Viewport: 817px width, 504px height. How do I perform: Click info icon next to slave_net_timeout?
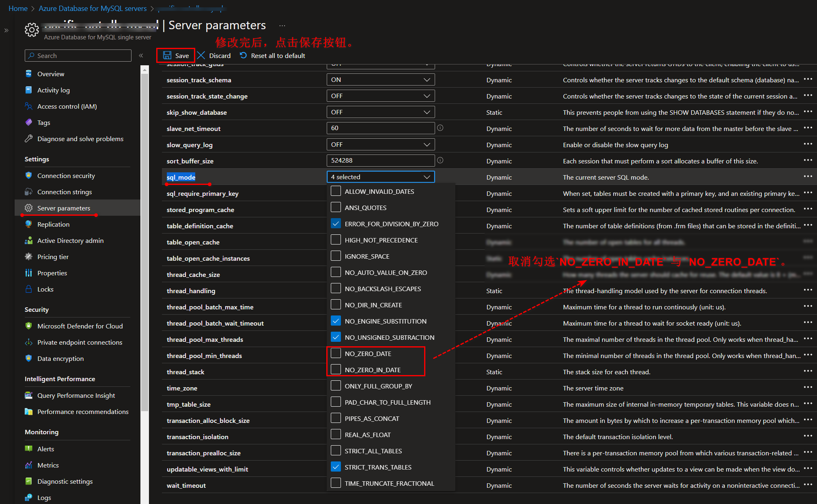pos(440,128)
